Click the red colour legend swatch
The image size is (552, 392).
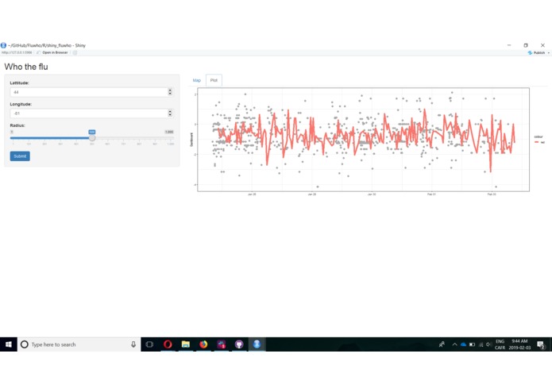536,142
